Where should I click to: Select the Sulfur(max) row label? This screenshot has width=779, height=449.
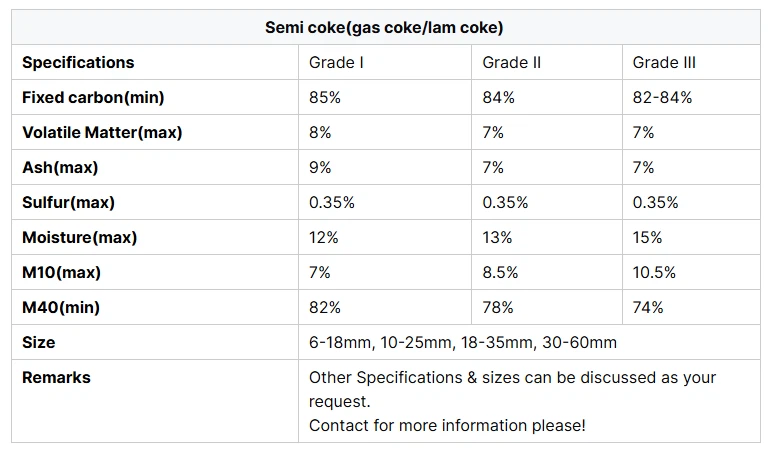point(68,202)
